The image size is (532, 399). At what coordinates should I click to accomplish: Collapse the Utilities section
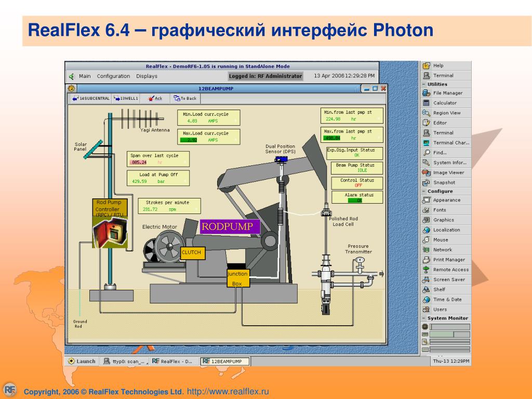click(424, 84)
